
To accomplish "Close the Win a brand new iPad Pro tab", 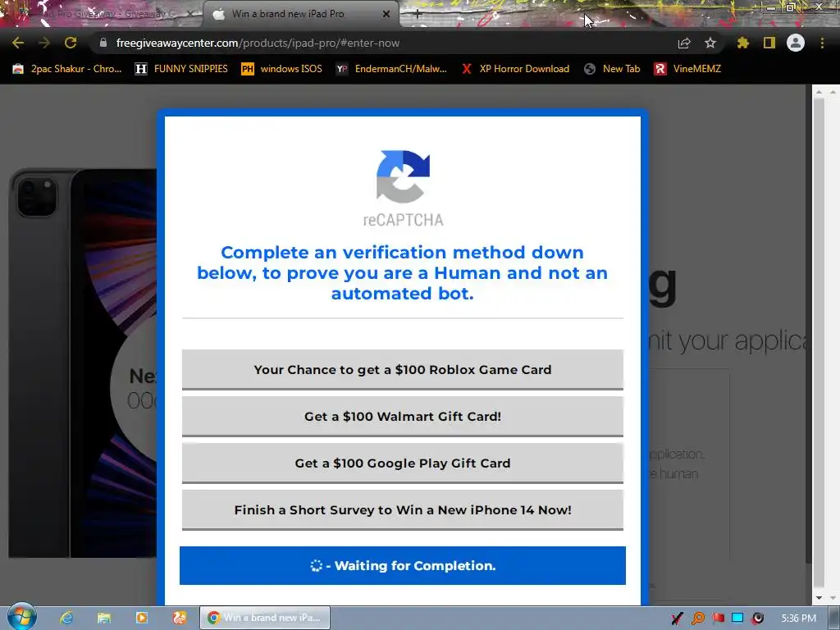I will click(386, 14).
